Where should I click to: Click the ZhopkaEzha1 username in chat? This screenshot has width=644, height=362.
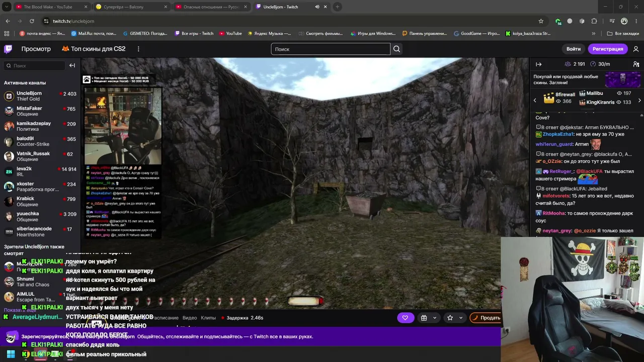click(558, 134)
